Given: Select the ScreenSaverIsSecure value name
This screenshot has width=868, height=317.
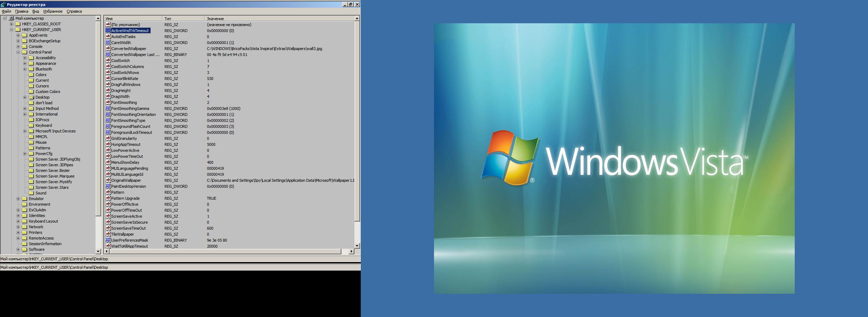Looking at the screenshot, I should 130,222.
